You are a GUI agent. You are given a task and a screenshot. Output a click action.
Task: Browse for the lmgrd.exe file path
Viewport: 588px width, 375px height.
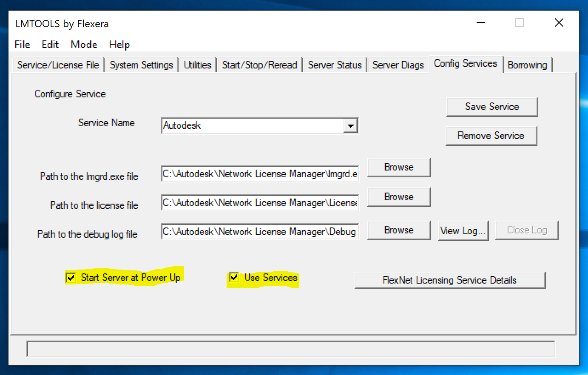click(x=399, y=167)
